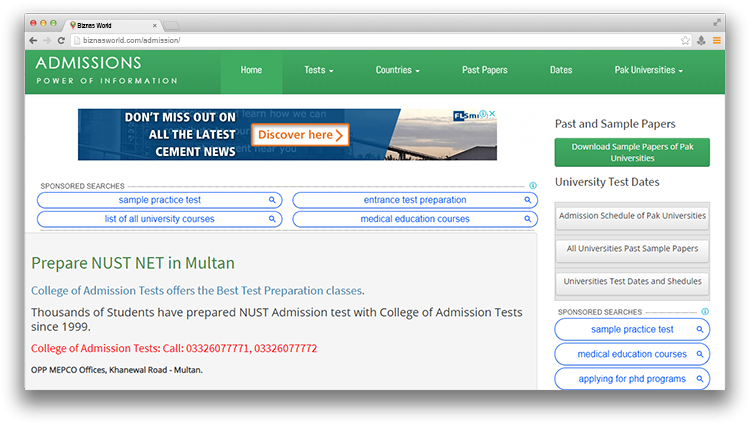
Task: Close the cement news banner ad
Action: (x=492, y=114)
